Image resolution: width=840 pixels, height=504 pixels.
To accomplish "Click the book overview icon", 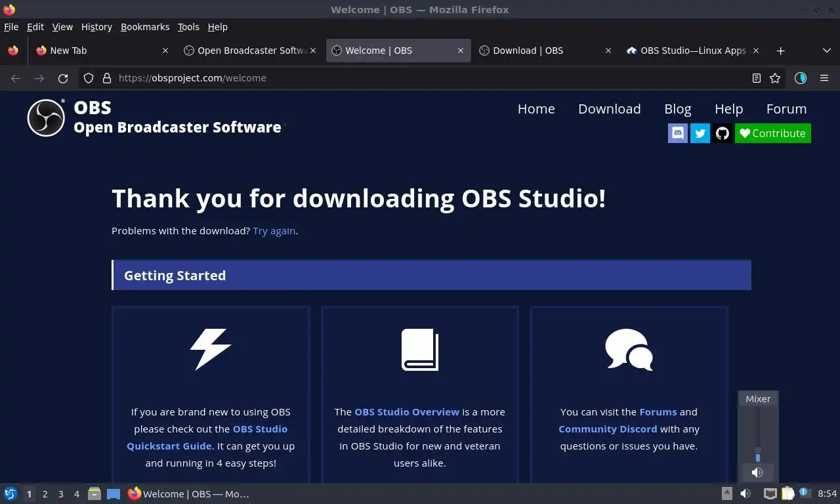I will [420, 349].
